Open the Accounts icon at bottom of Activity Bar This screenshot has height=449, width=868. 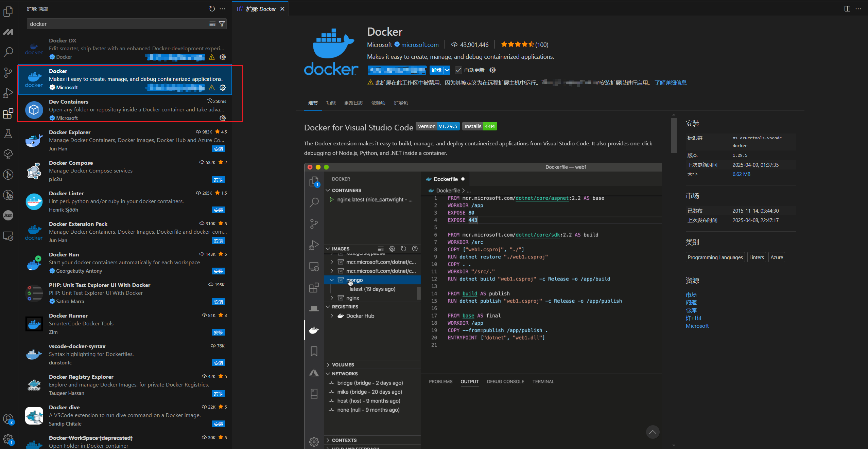8,419
